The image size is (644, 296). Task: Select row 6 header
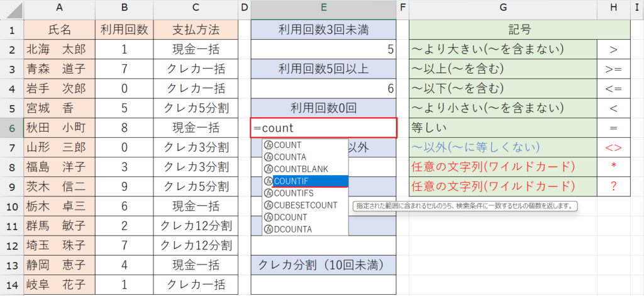point(11,128)
